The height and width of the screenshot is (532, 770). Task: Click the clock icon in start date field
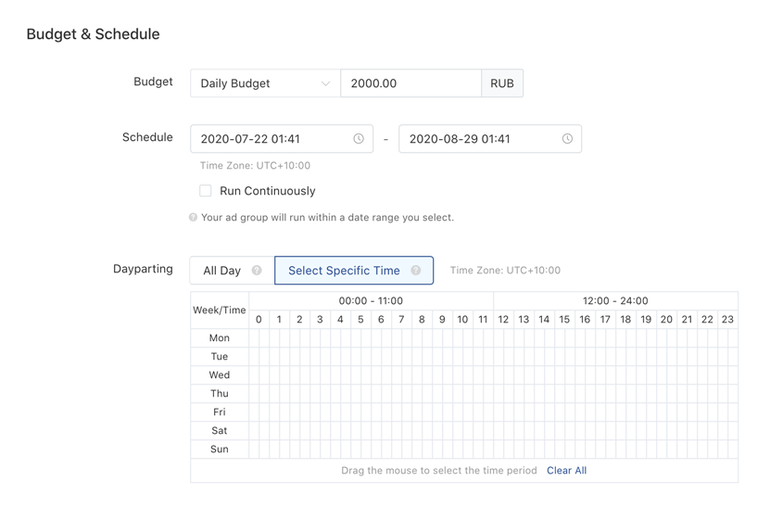coord(359,139)
